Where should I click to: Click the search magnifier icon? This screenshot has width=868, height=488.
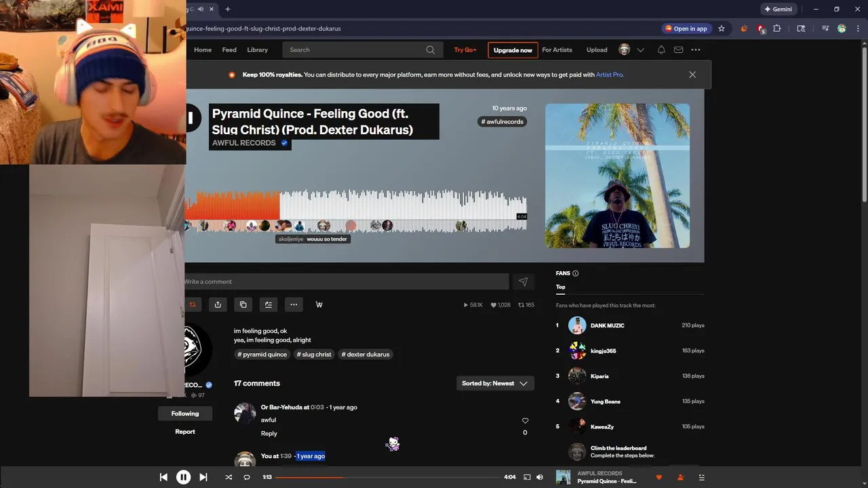(x=431, y=49)
